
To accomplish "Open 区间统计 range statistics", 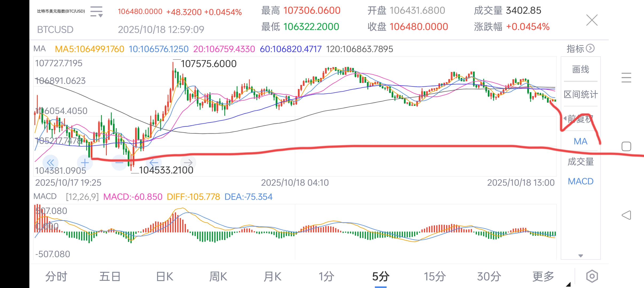I will [x=580, y=94].
